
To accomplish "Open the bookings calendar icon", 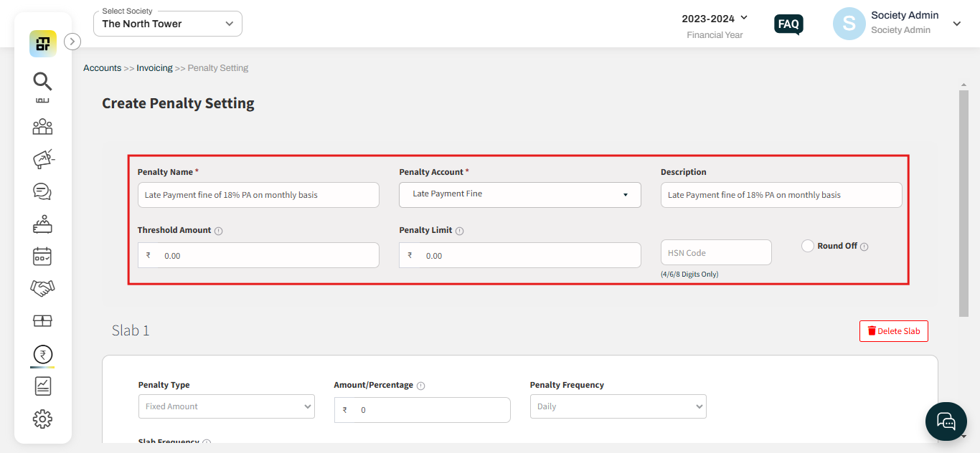I will coord(42,256).
